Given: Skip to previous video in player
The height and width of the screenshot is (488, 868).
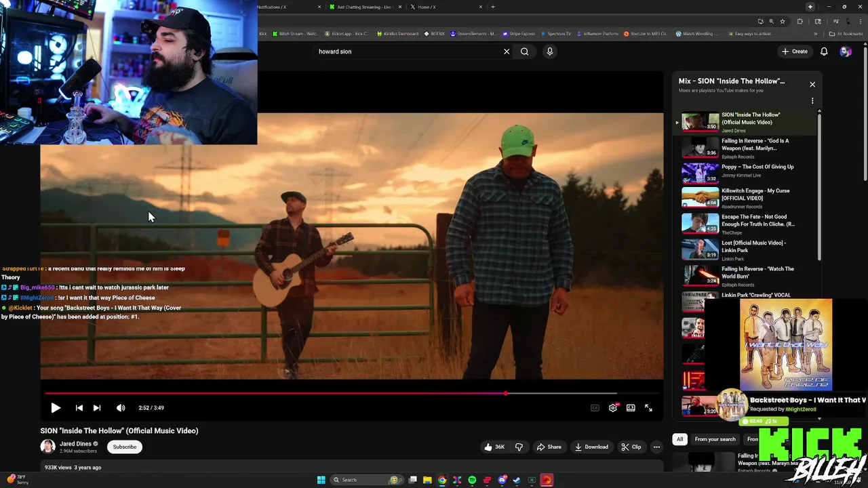Looking at the screenshot, I should [79, 408].
